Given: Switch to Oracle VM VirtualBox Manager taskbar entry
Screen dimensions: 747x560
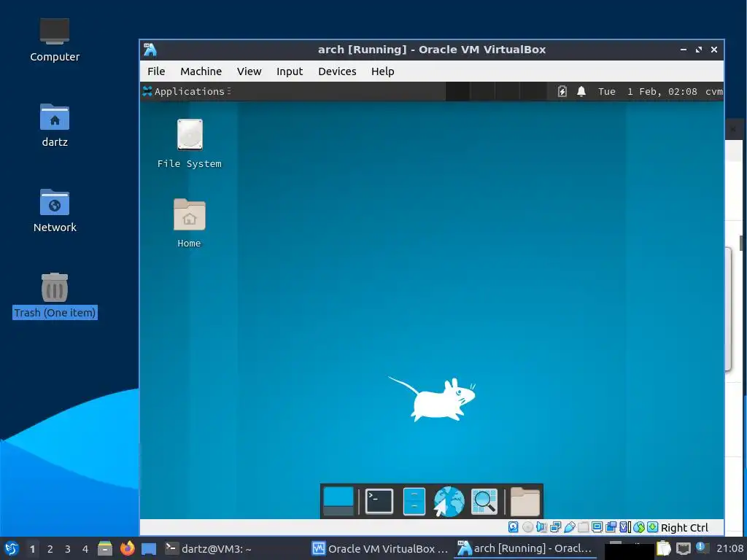Looking at the screenshot, I should click(380, 548).
